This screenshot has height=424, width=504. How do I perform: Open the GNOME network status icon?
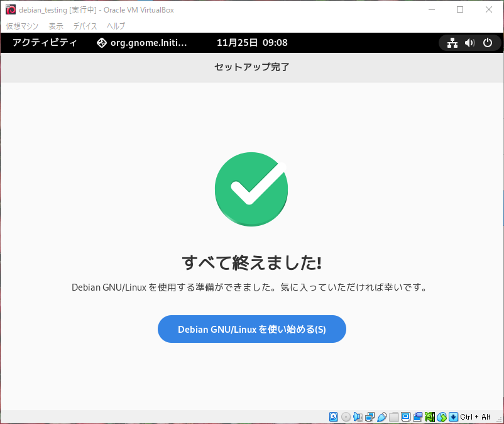click(x=452, y=43)
